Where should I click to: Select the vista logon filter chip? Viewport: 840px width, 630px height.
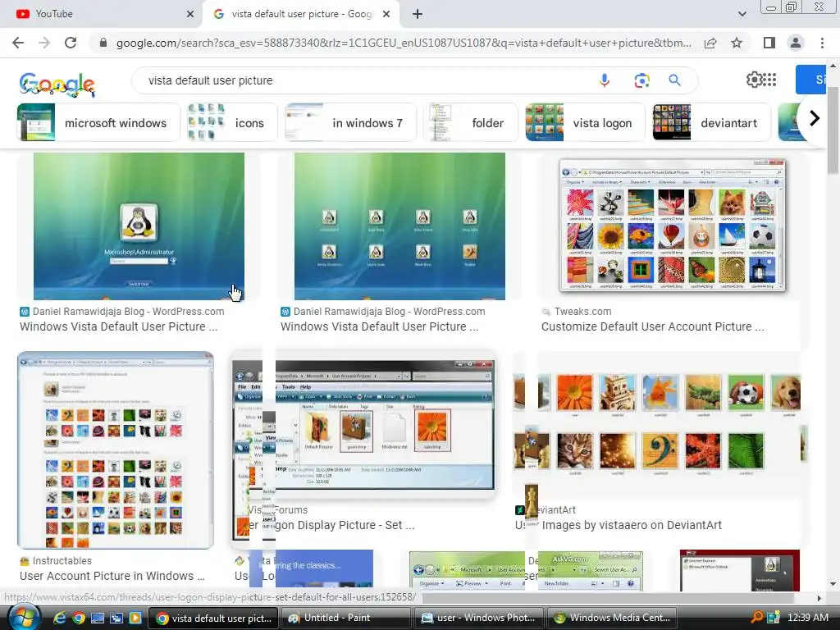585,123
